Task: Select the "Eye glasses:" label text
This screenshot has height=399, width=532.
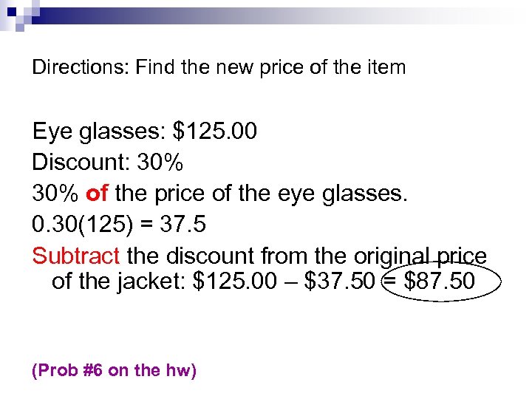Action: (x=99, y=132)
